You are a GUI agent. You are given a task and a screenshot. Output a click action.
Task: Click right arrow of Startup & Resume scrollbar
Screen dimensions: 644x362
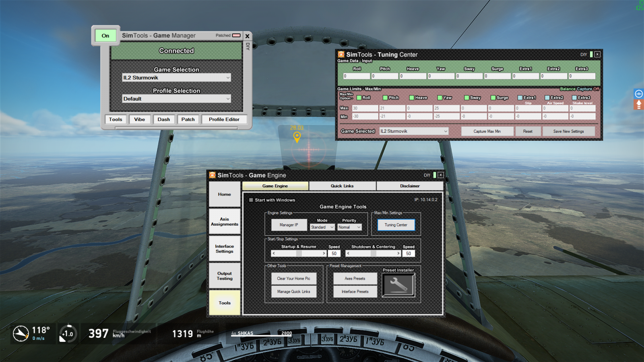(x=324, y=253)
